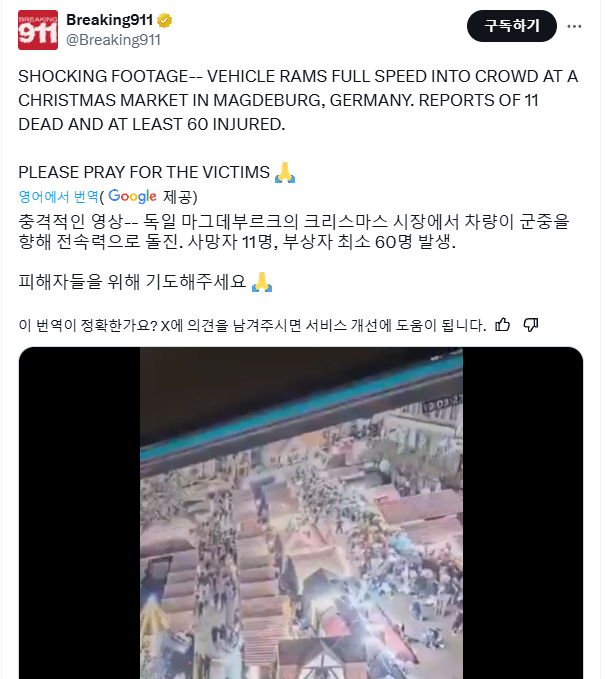Image resolution: width=605 pixels, height=679 pixels.
Task: Rate translation with thumbs up icon
Action: (502, 324)
